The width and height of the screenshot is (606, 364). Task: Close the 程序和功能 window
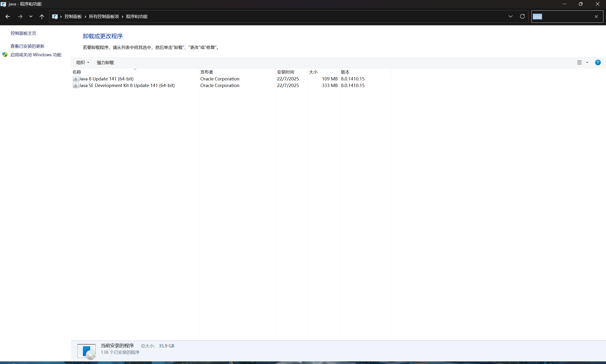click(x=597, y=4)
